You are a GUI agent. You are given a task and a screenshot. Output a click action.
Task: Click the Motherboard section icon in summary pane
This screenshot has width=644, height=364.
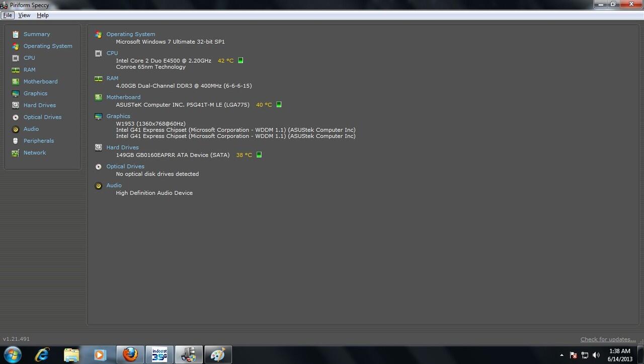pos(99,97)
